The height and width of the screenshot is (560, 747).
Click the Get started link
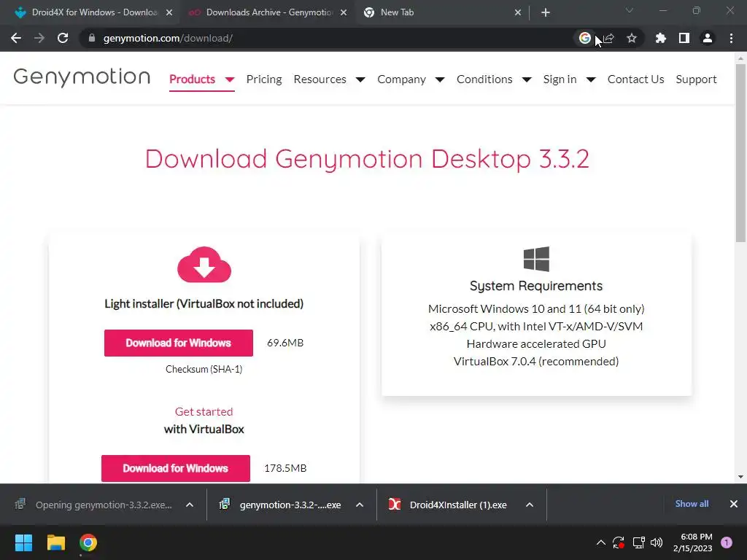point(204,411)
